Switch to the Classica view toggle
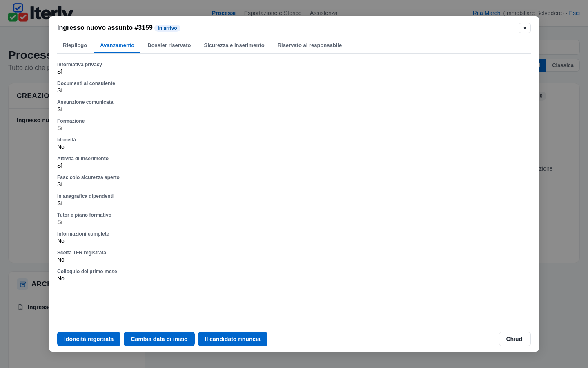The width and height of the screenshot is (588, 368). [x=563, y=65]
